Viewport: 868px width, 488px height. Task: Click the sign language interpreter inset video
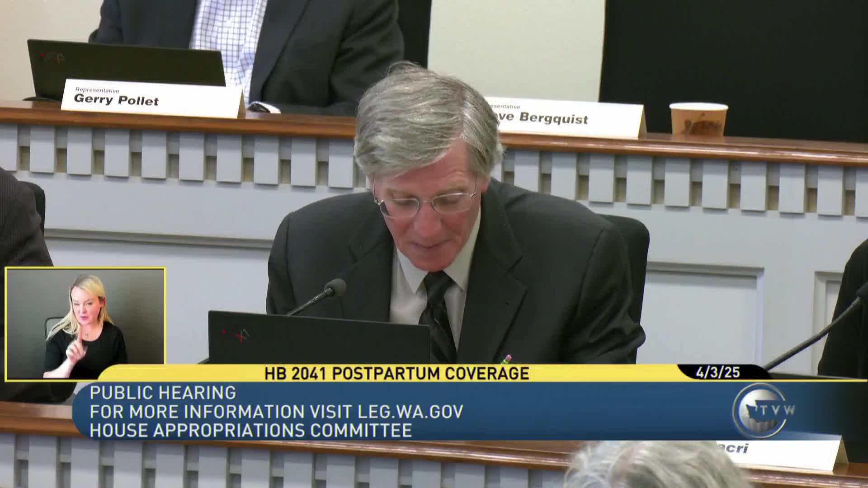85,324
